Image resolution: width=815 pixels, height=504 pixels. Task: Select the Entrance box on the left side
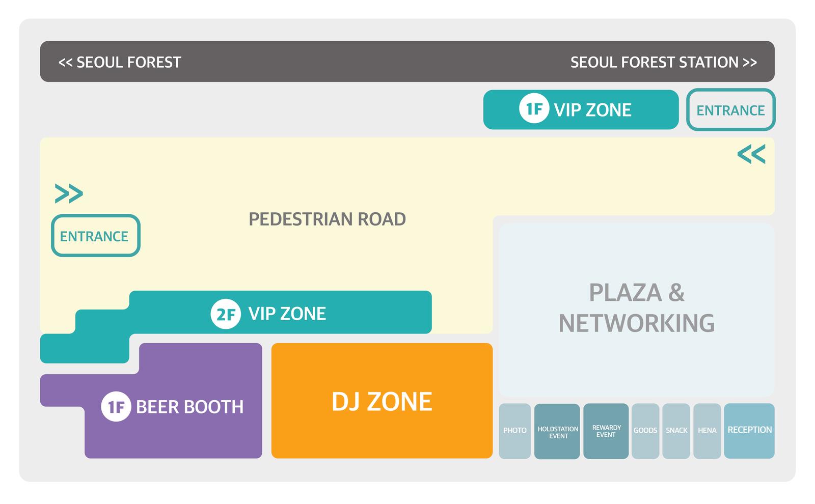[95, 236]
